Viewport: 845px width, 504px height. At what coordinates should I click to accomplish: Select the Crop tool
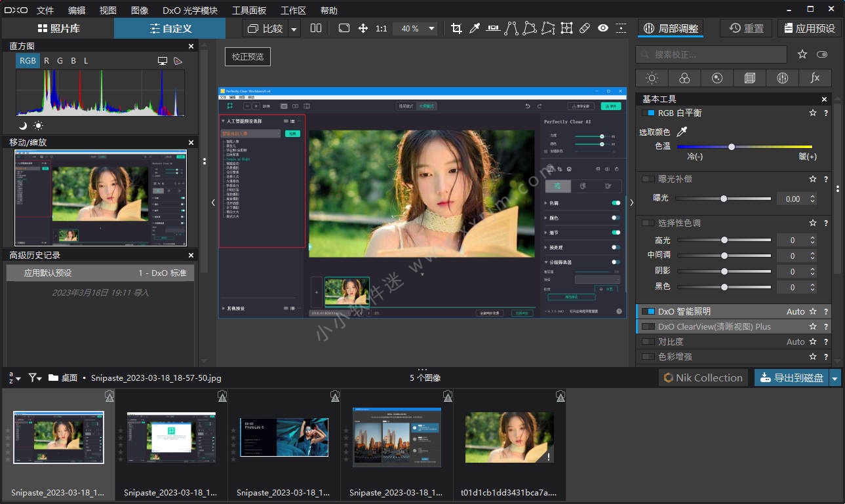coord(456,28)
